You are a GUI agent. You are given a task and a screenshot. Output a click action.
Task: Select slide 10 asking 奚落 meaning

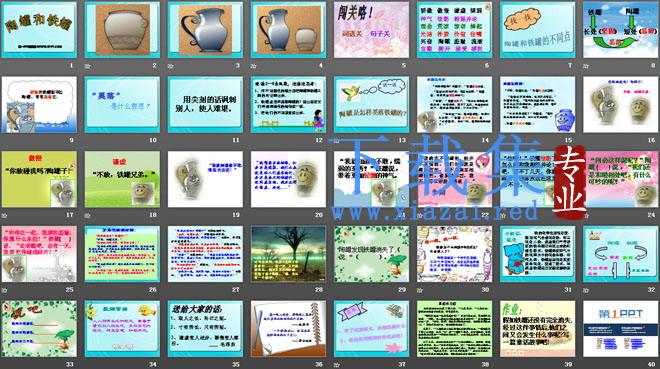pos(122,104)
